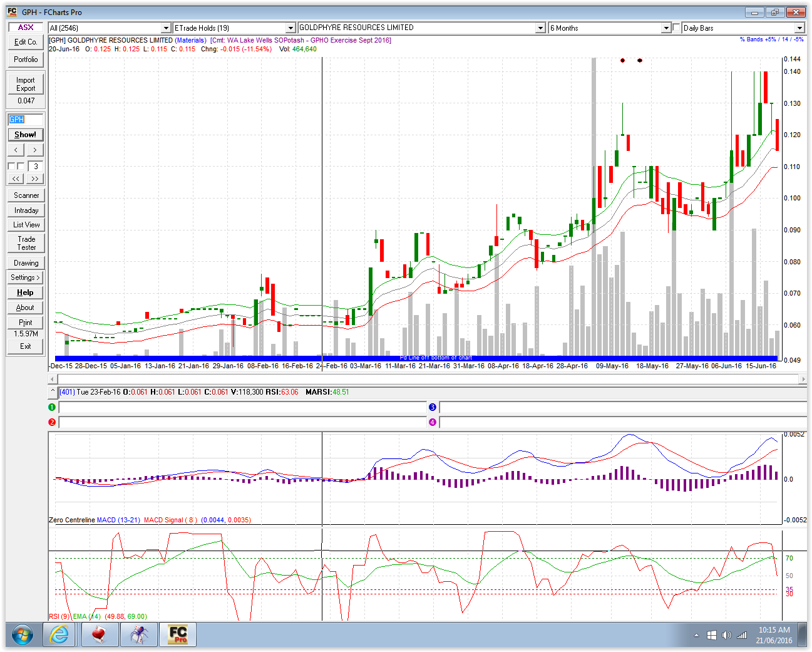Click the GPH stock code input field
812x652 pixels.
pyautogui.click(x=26, y=119)
